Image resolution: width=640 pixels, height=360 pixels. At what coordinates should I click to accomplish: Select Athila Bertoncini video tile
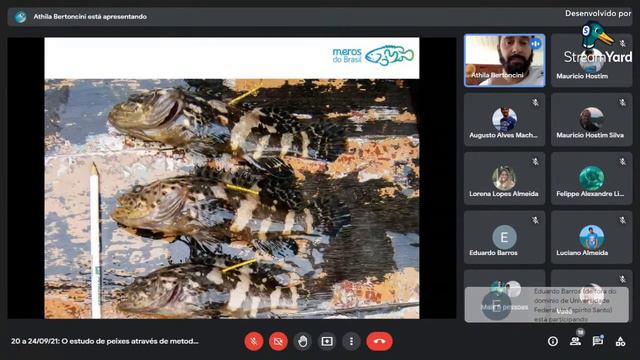(x=504, y=60)
